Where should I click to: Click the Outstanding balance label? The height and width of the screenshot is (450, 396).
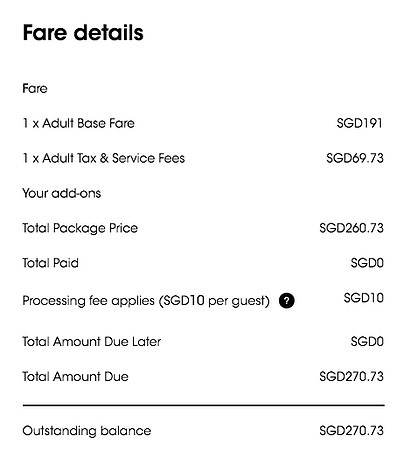[87, 431]
